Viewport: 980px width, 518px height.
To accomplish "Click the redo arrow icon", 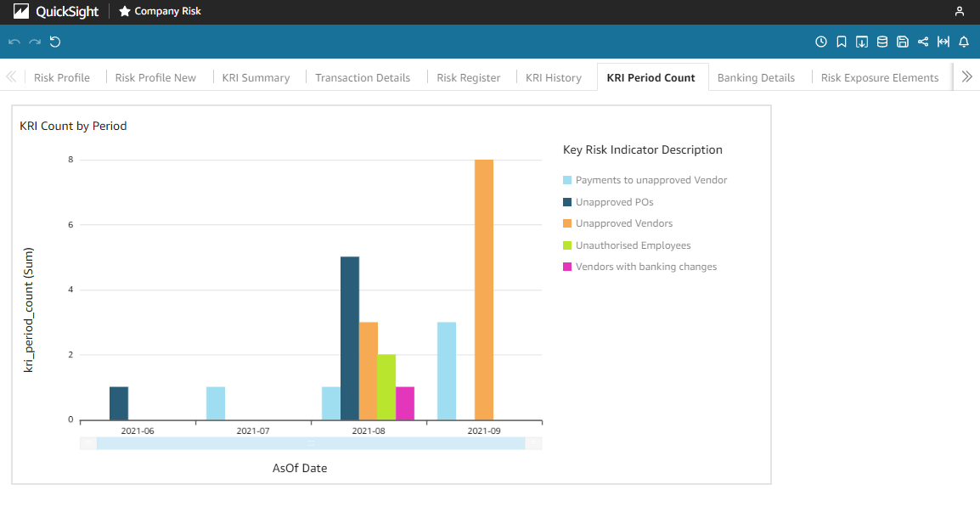I will point(35,42).
